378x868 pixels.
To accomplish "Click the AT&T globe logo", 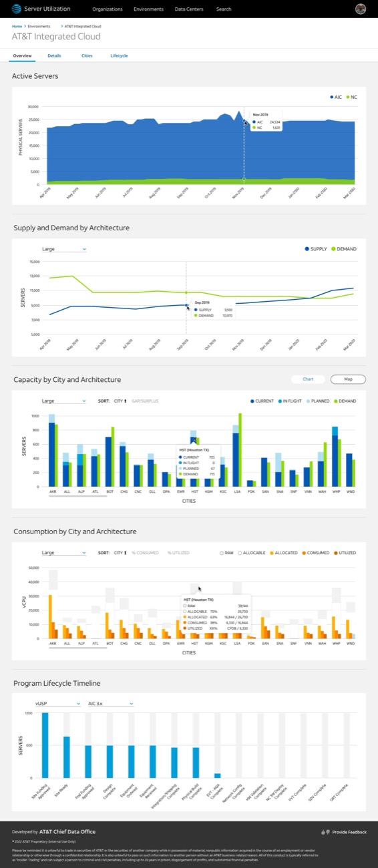I will (x=16, y=9).
